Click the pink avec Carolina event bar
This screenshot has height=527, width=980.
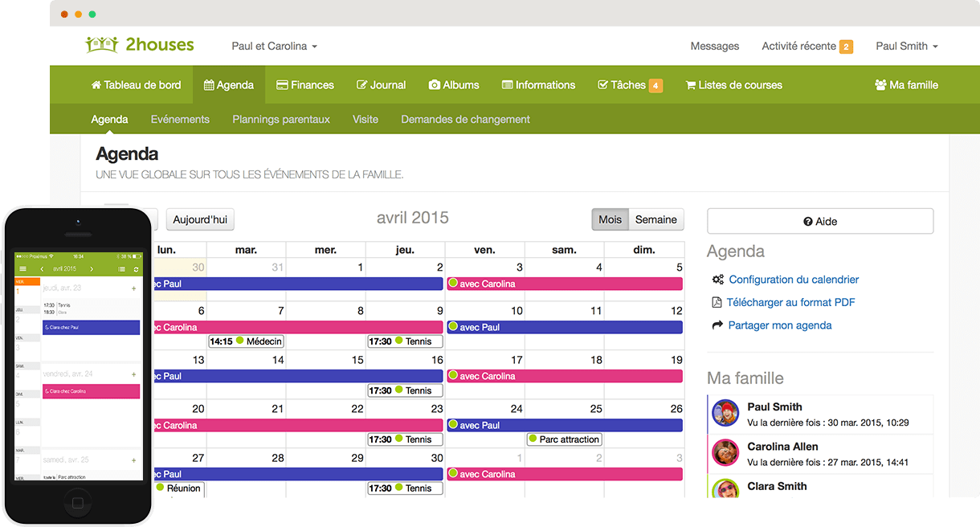pyautogui.click(x=565, y=284)
